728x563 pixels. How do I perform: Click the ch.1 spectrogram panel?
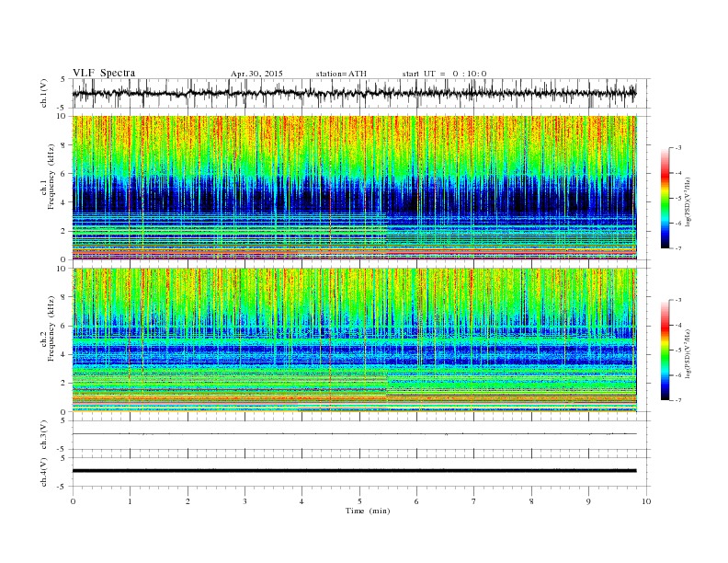(354, 188)
